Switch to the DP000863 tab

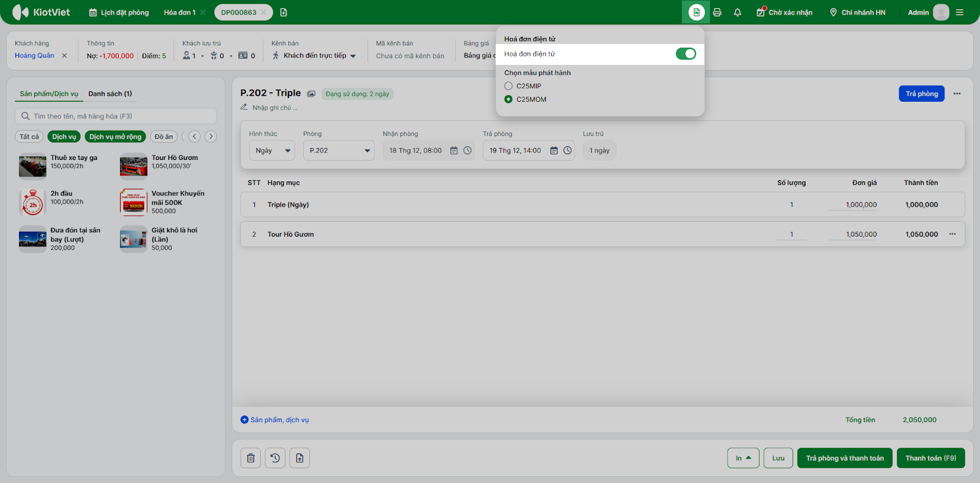tap(239, 12)
